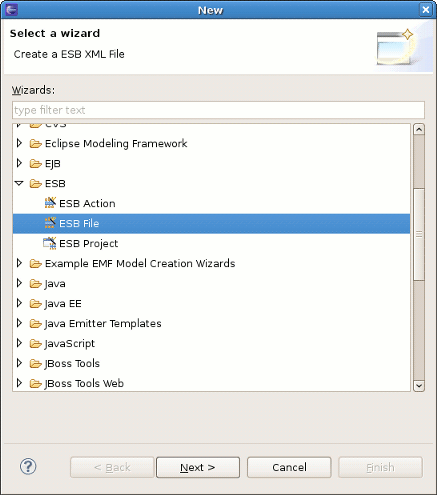The image size is (437, 495).
Task: Expand the EJB category
Action: [19, 163]
